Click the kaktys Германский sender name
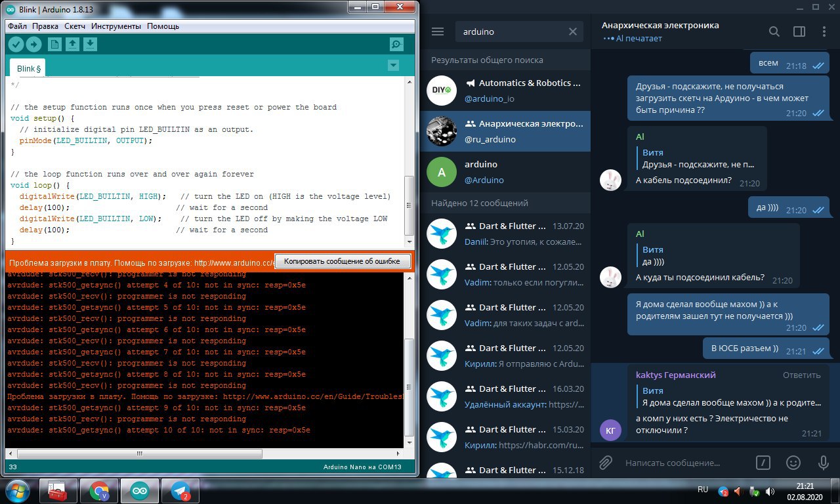The height and width of the screenshot is (504, 840). click(x=676, y=375)
